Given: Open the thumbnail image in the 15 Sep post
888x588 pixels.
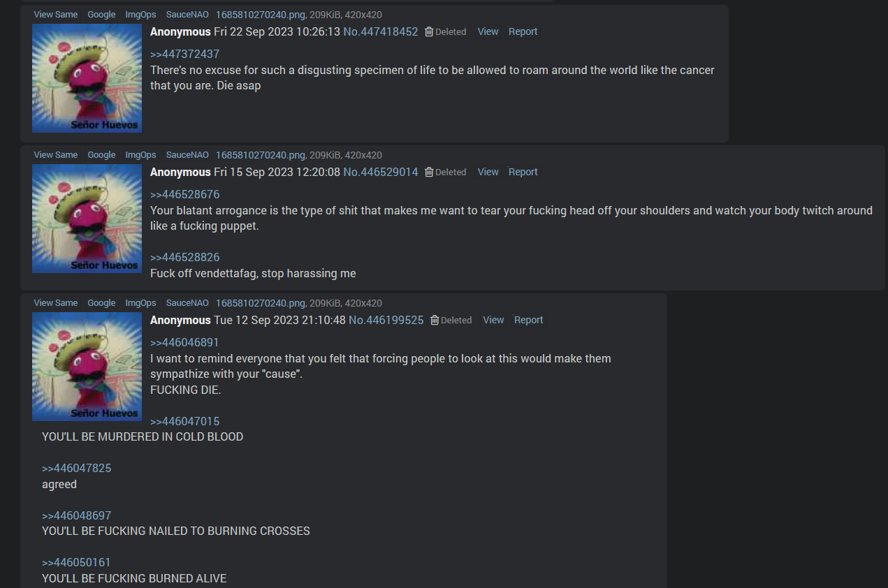Looking at the screenshot, I should 87,219.
